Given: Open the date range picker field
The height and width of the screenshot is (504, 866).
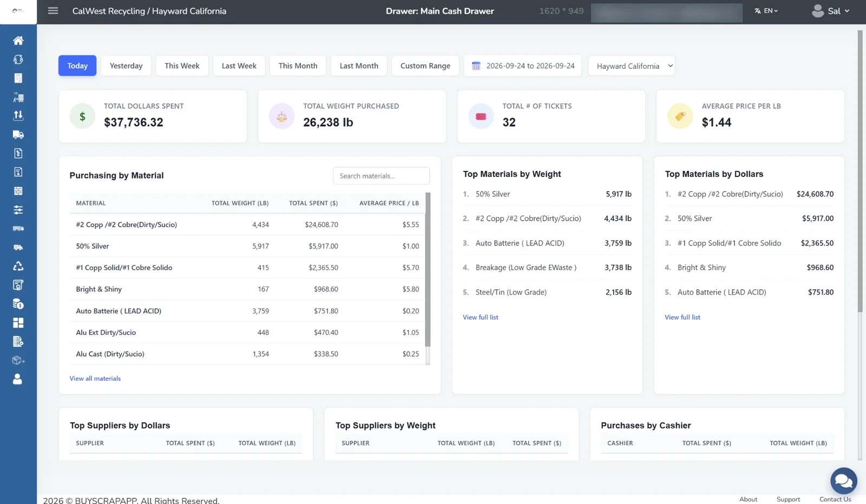Looking at the screenshot, I should [522, 66].
